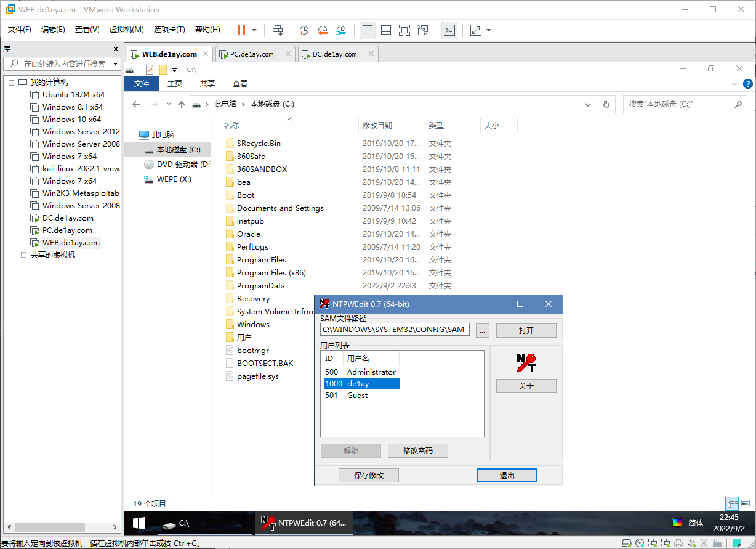This screenshot has width=756, height=549.
Task: Click the VMware sound card status icon
Action: (x=691, y=543)
